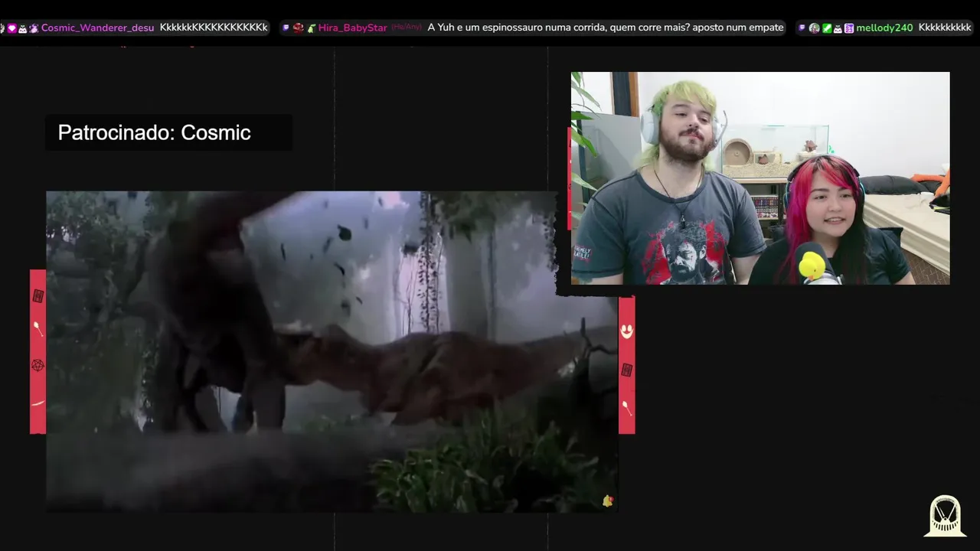Click the hooded skull logo watermark icon

pyautogui.click(x=946, y=515)
